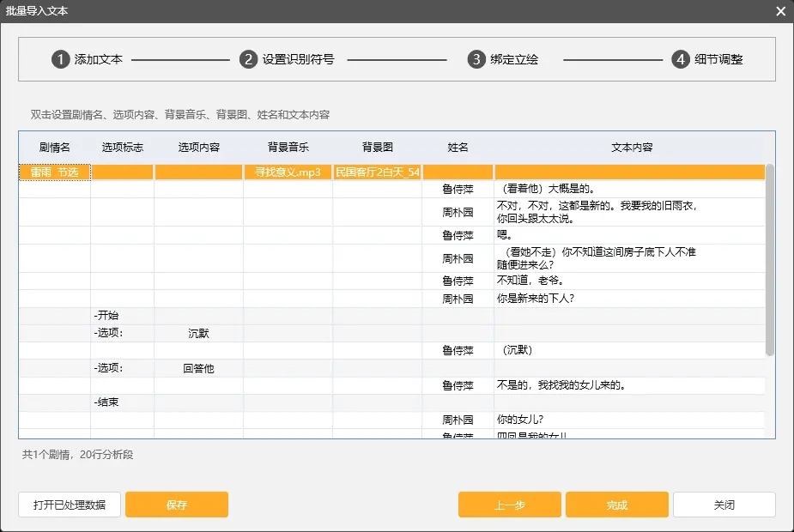The height and width of the screenshot is (532, 794).
Task: Select the 回答他 option content cell
Action: pos(198,368)
